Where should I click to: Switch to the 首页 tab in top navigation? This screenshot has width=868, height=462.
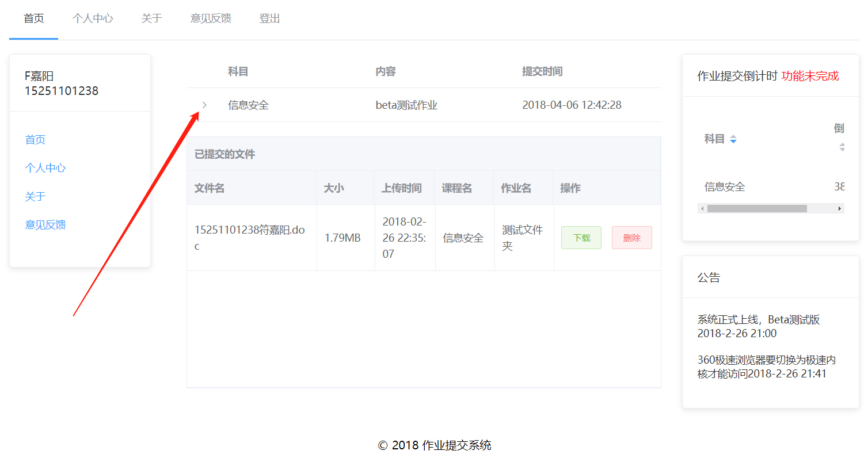tap(33, 18)
